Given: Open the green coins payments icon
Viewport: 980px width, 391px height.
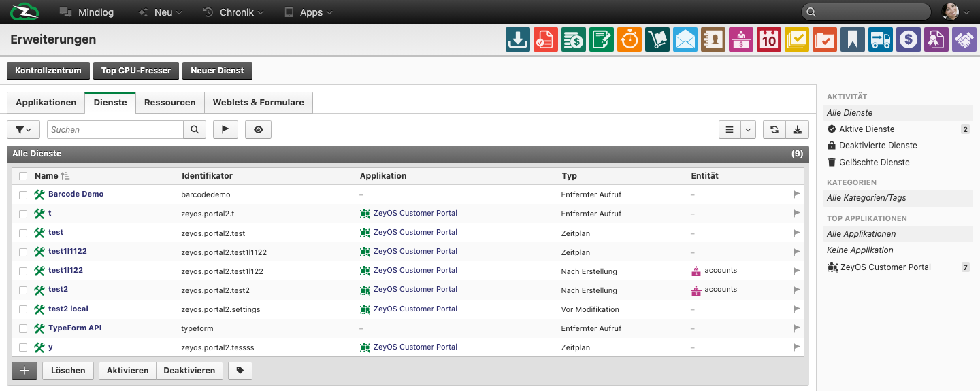Looking at the screenshot, I should click(x=574, y=39).
